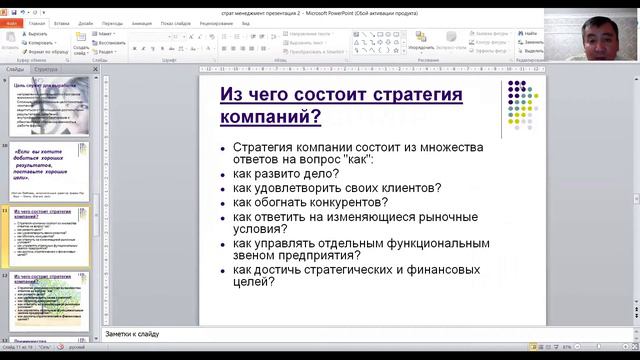Switch to the Слайды pane tab
Viewport: 640px width, 360px height.
tap(15, 69)
